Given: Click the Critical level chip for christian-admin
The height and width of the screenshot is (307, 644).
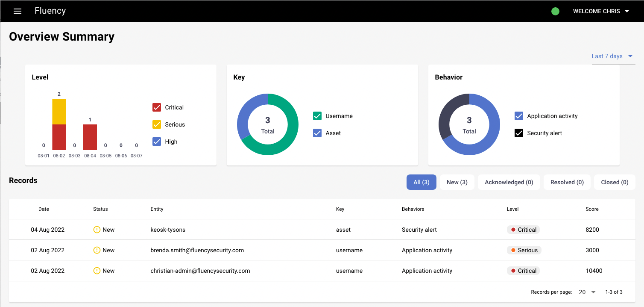Looking at the screenshot, I should tap(523, 271).
